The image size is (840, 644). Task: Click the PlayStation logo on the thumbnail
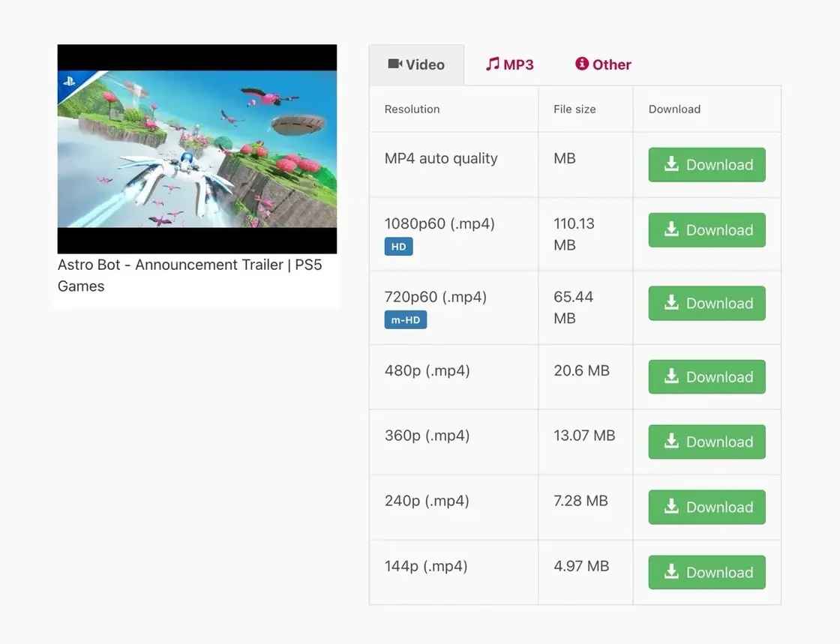(70, 82)
